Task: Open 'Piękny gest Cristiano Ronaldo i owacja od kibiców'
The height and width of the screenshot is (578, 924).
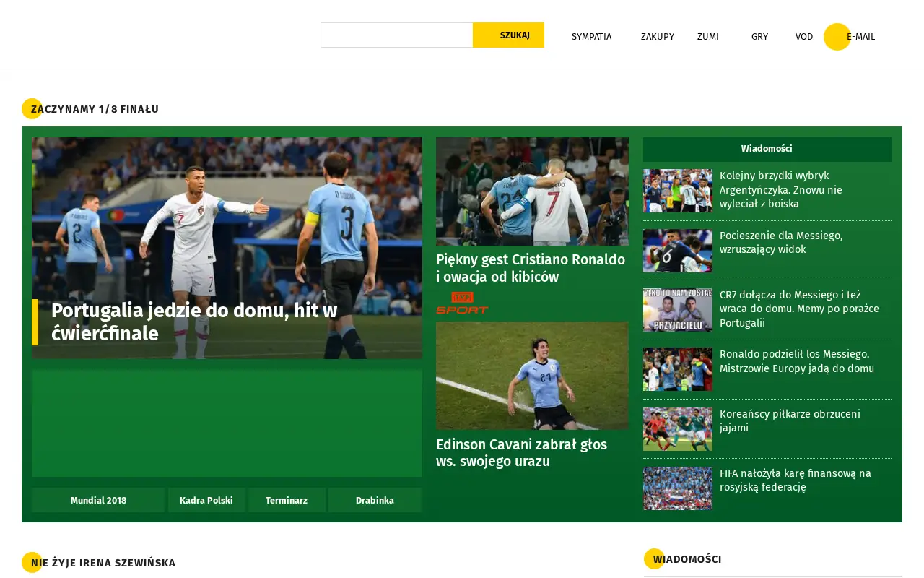Action: (531, 268)
